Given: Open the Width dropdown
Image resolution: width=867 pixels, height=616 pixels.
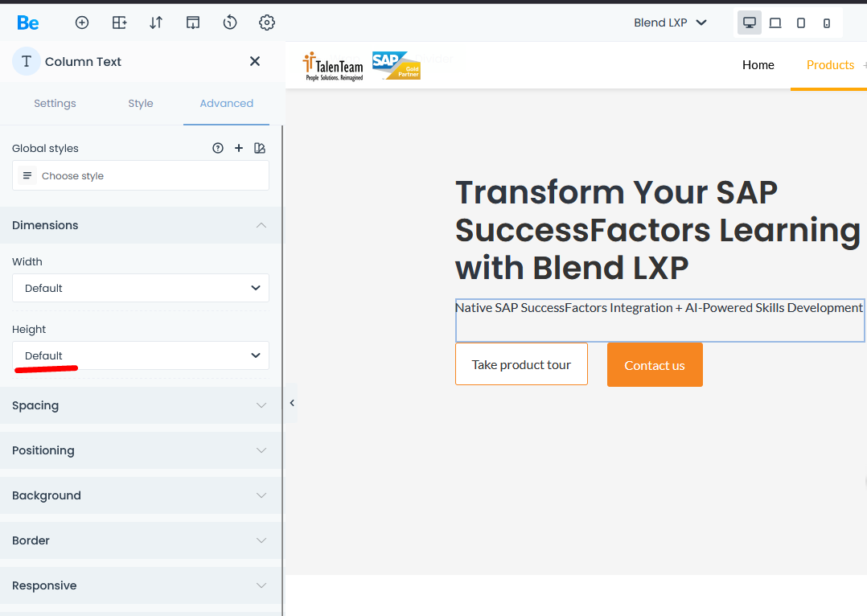Looking at the screenshot, I should click(x=141, y=288).
